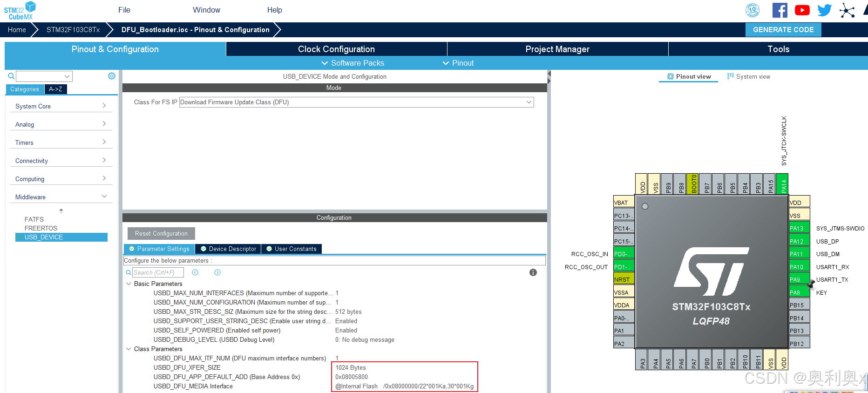This screenshot has height=393, width=868.
Task: Open the Software Packs dropdown
Action: point(353,63)
